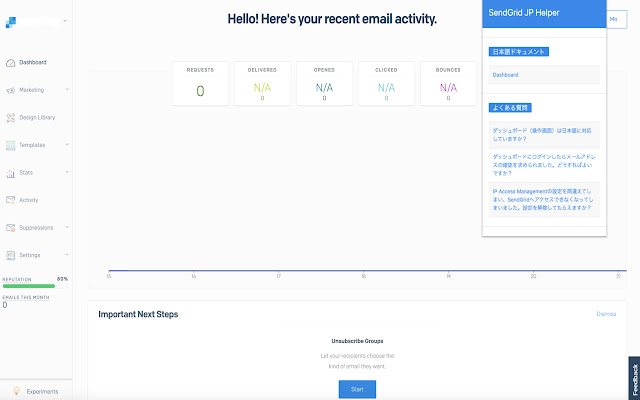640x400 pixels.
Task: Open the Templates menu item
Action: (32, 145)
